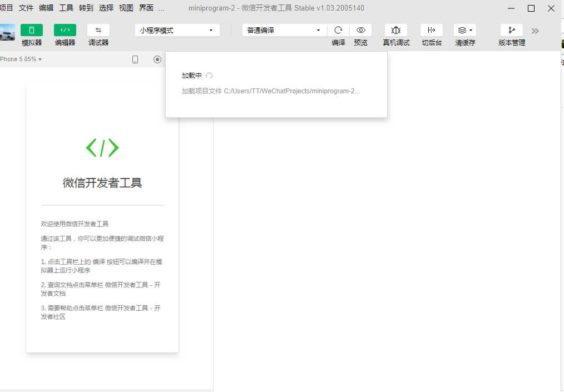Click the 微信开发者工具 heading in simulator
The width and height of the screenshot is (564, 392).
coord(102,183)
